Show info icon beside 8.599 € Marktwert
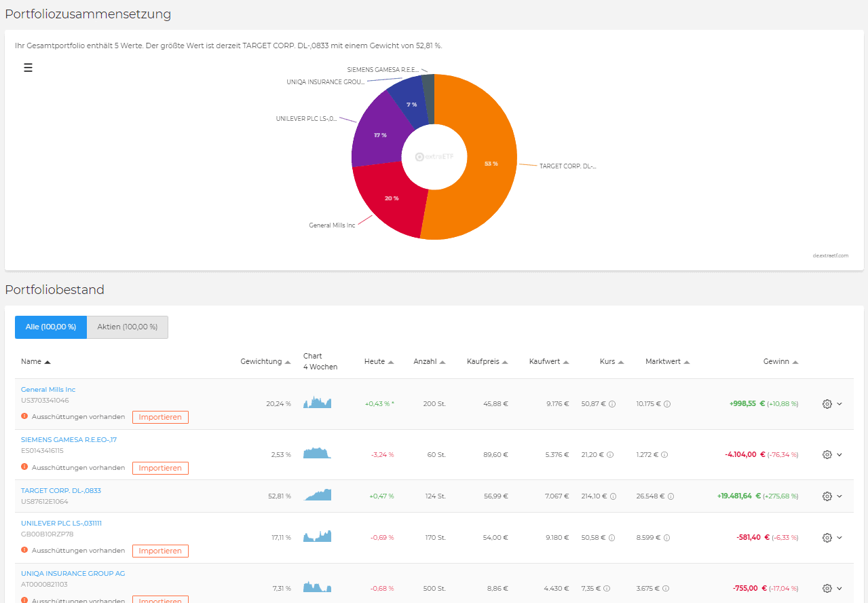868x603 pixels. coord(666,537)
